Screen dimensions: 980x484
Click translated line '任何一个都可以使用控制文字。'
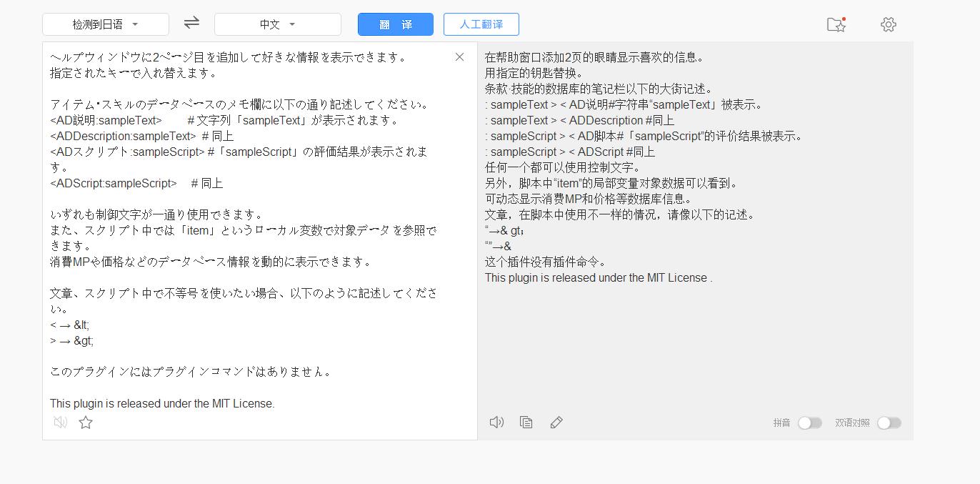(x=564, y=167)
